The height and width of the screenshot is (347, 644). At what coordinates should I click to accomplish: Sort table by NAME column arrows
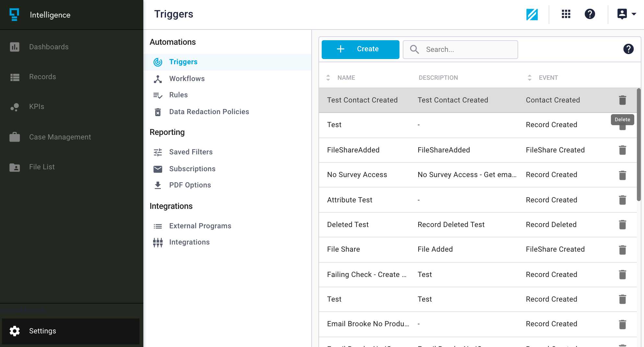point(328,78)
